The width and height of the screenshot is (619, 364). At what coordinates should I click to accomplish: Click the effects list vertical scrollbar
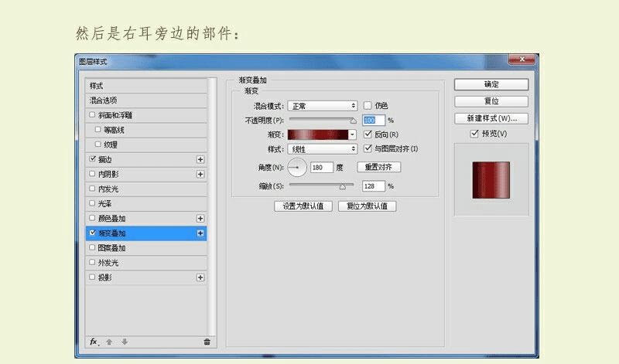click(x=213, y=207)
